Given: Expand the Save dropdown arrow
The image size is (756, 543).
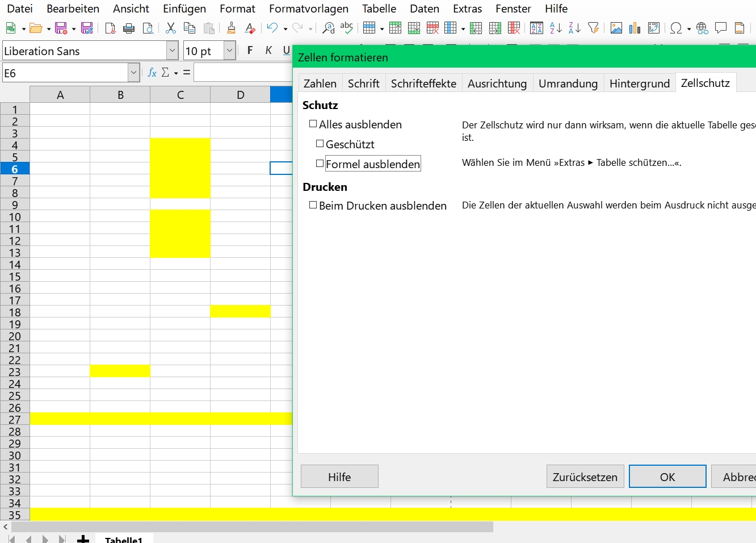Looking at the screenshot, I should (74, 28).
